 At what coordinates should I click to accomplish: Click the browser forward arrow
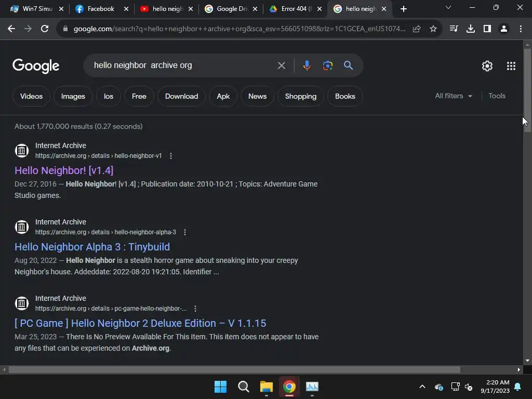coord(28,29)
